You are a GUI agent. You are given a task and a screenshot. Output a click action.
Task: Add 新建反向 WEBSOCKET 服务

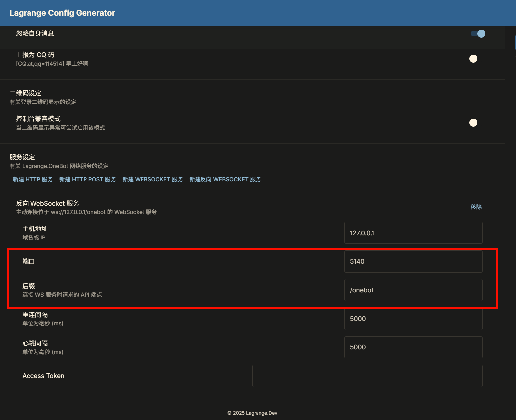(x=225, y=179)
